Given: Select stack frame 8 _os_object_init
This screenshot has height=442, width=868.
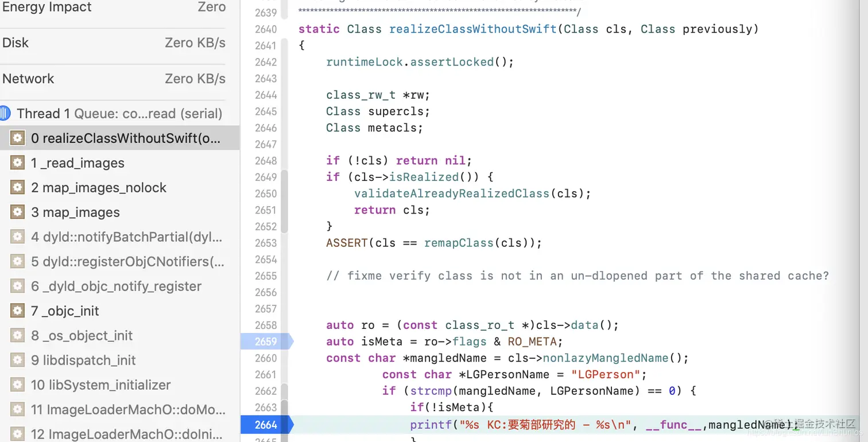Looking at the screenshot, I should (x=119, y=336).
